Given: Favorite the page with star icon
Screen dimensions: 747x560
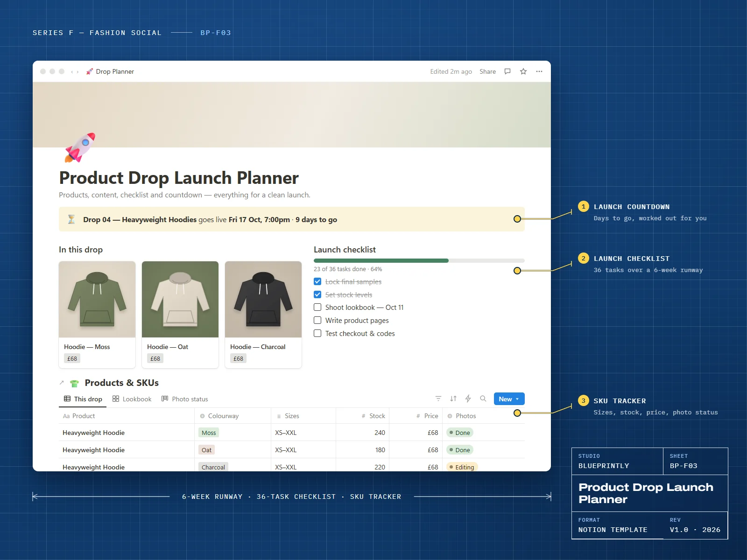Looking at the screenshot, I should (x=523, y=71).
